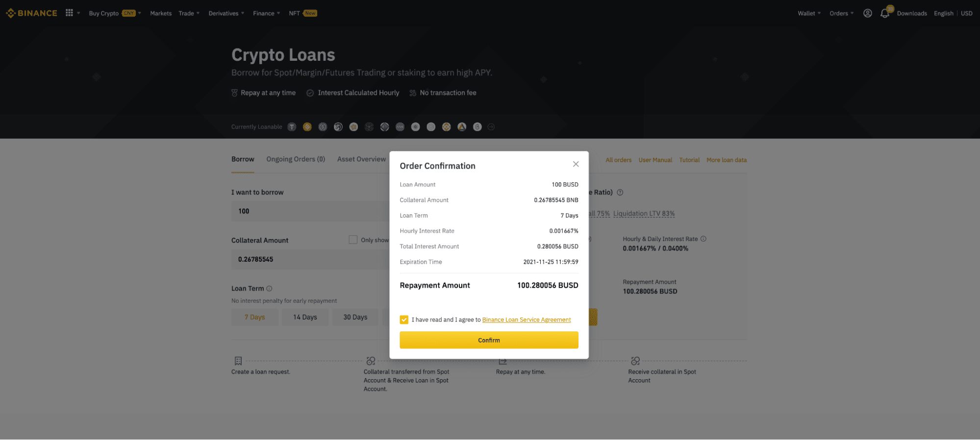Select the highlighted BUSD loanable coin icon
The width and height of the screenshot is (980, 440).
[307, 127]
